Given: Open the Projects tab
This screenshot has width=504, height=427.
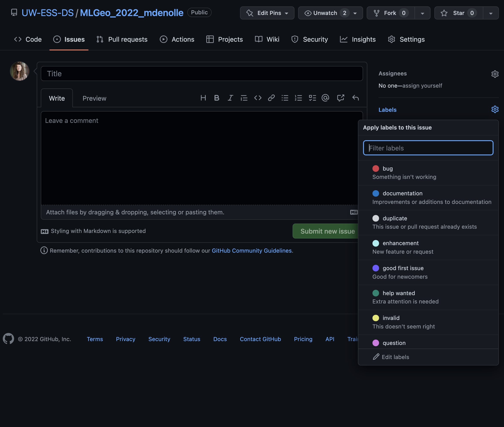Looking at the screenshot, I should tap(224, 39).
